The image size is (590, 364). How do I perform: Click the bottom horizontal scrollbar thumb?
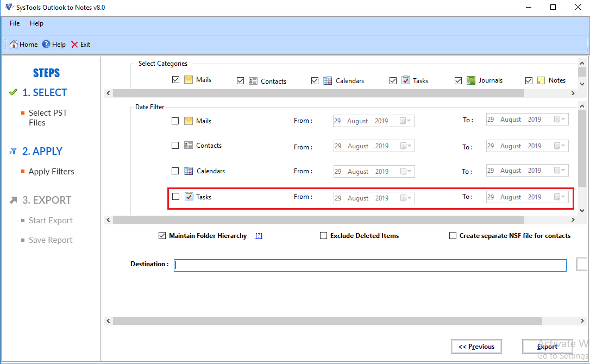[x=328, y=321]
